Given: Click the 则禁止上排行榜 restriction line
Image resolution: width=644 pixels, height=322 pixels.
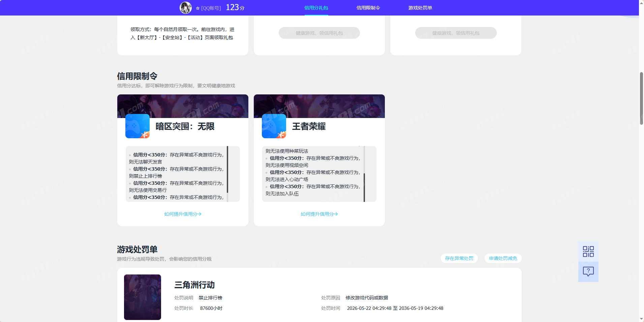Looking at the screenshot, I should click(x=145, y=176).
